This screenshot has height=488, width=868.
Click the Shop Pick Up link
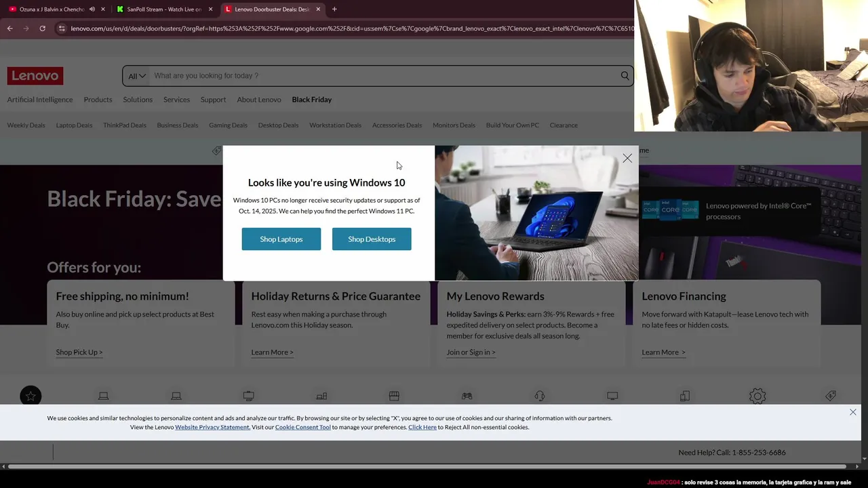(79, 352)
